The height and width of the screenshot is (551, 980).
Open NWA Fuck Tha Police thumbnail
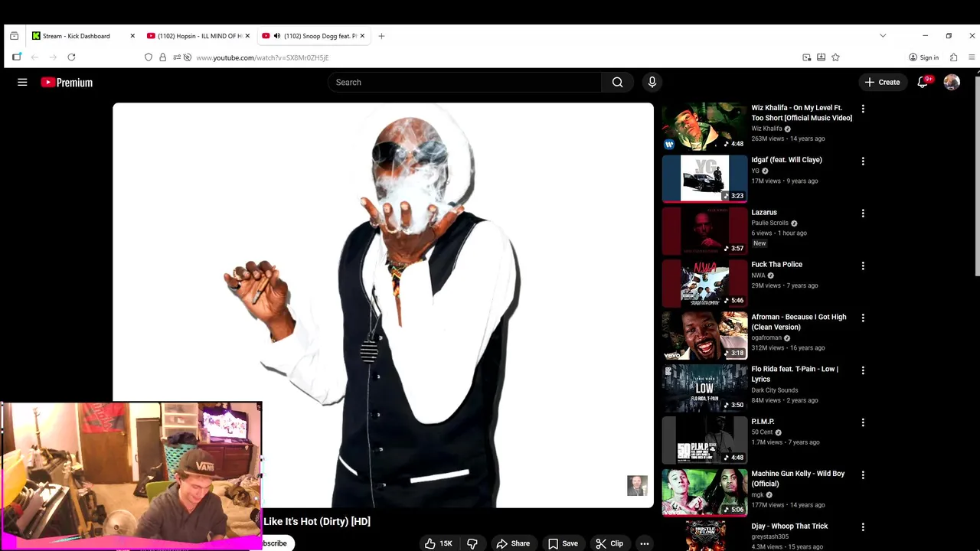(704, 283)
